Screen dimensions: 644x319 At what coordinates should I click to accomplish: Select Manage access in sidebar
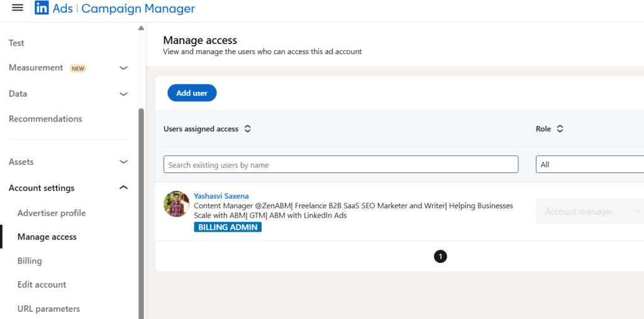(47, 237)
